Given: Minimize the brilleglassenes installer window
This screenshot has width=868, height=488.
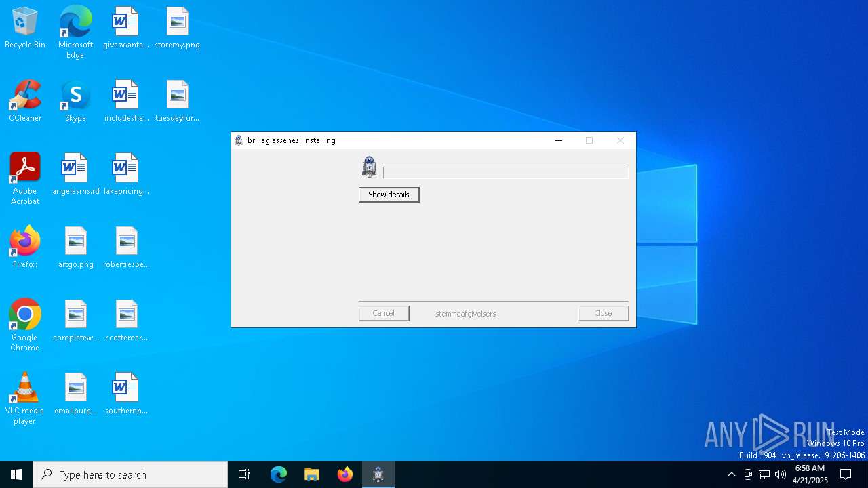Looking at the screenshot, I should click(x=559, y=140).
